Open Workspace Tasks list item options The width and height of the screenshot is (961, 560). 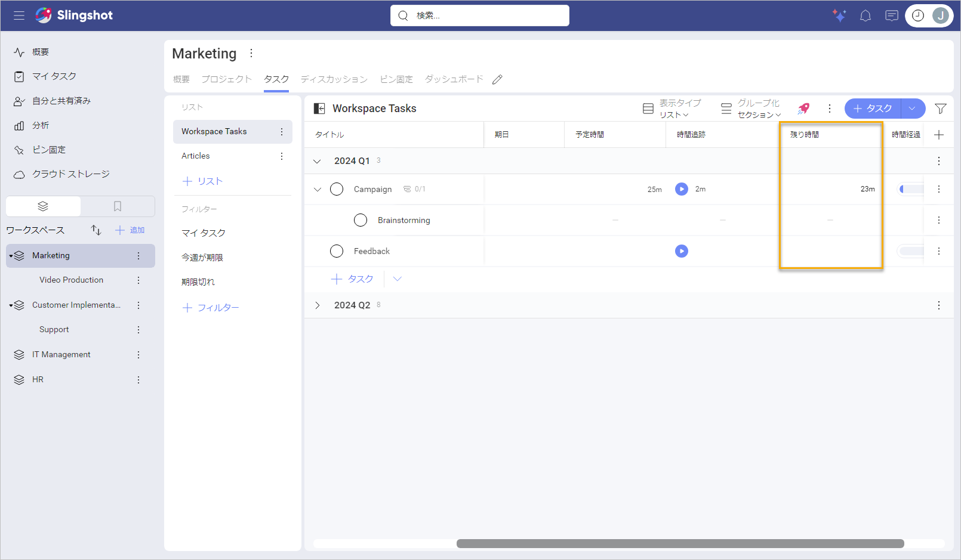click(x=282, y=132)
